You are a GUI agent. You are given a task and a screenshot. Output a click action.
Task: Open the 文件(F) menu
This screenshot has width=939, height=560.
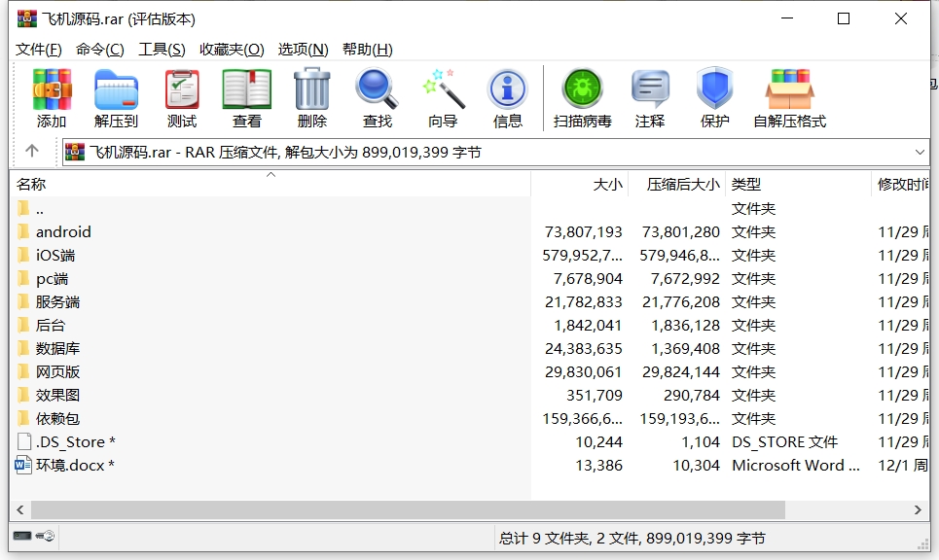tap(39, 50)
